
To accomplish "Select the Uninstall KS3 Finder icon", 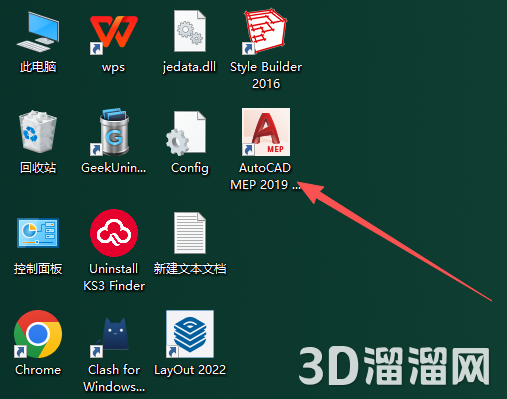I will pos(114,233).
